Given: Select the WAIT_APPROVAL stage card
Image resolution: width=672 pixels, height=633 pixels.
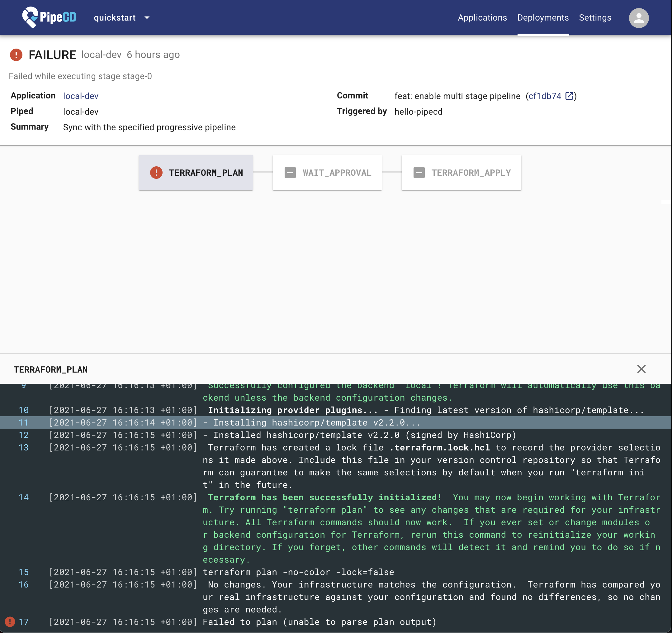Looking at the screenshot, I should point(327,173).
